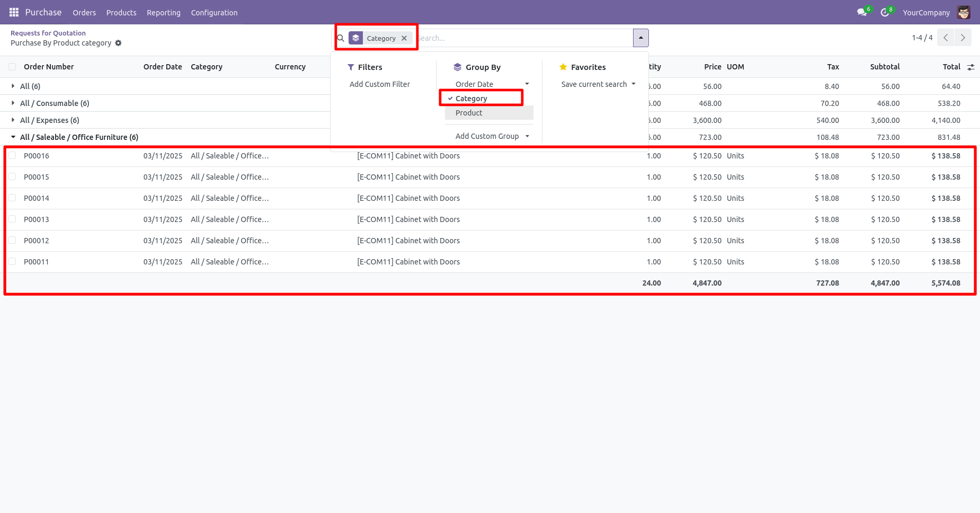Open the user avatar menu
The width and height of the screenshot is (980, 513).
coord(964,12)
